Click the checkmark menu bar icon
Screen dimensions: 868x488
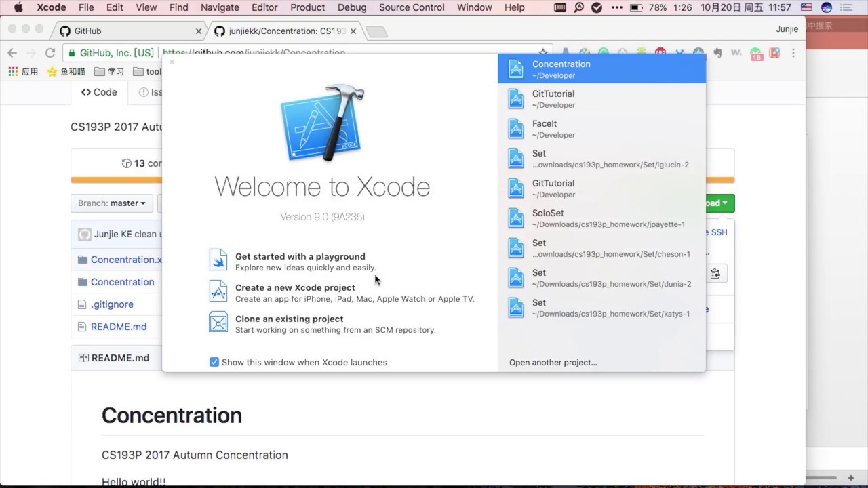click(x=597, y=7)
